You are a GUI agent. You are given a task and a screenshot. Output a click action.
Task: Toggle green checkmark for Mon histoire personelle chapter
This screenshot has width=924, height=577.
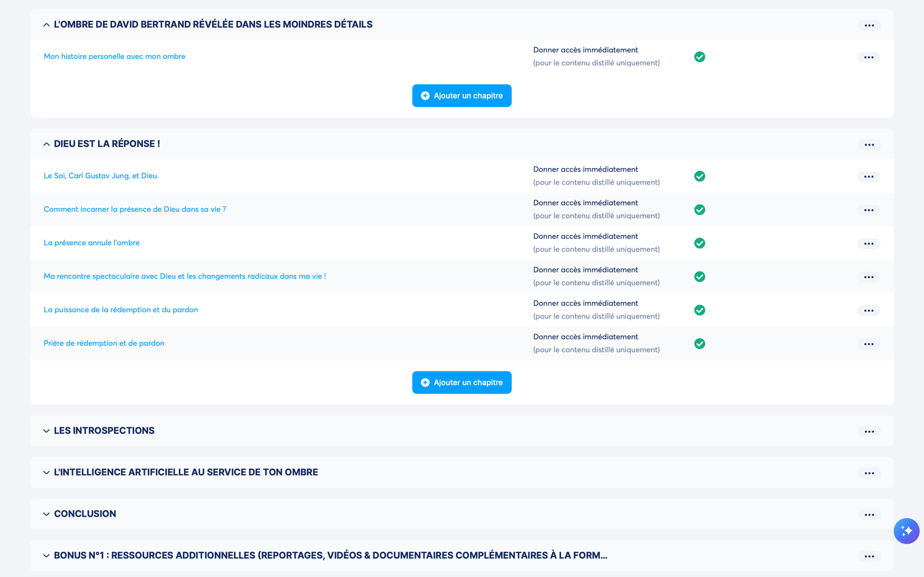pos(700,57)
